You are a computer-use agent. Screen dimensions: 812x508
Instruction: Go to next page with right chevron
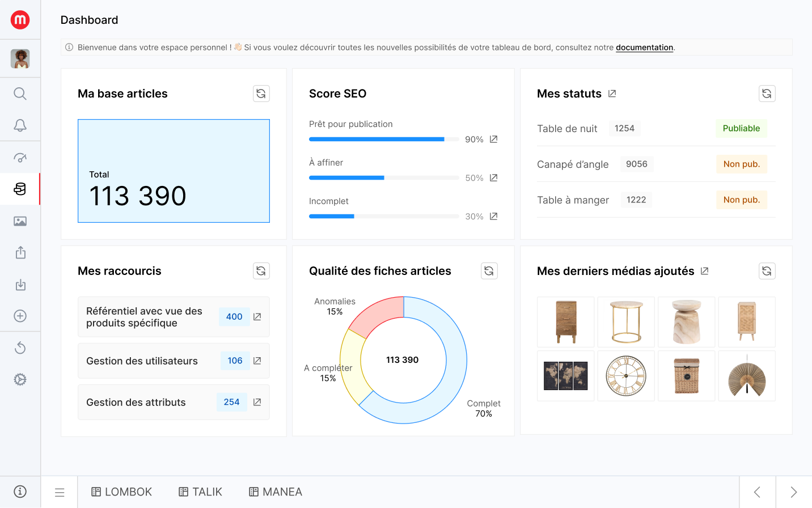click(x=793, y=492)
